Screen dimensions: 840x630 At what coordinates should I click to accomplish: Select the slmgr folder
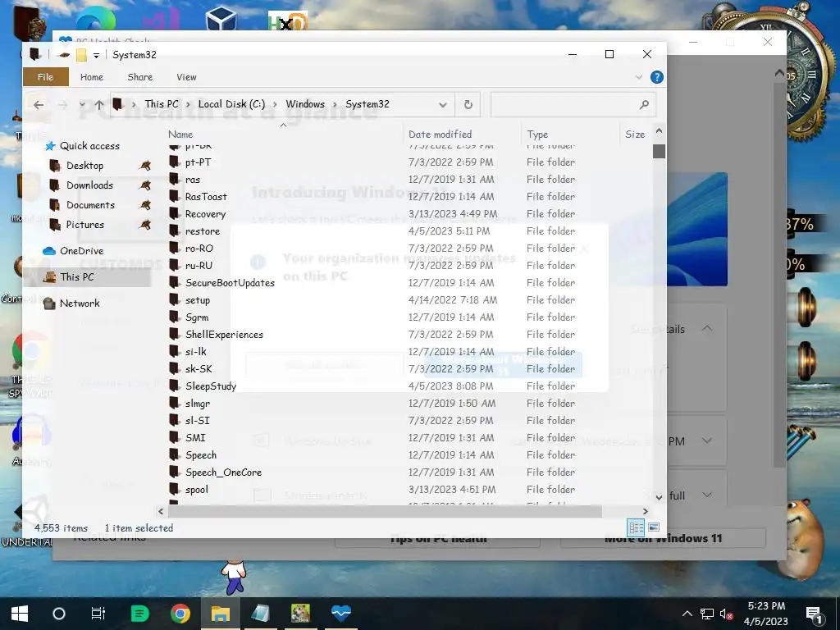tap(197, 404)
